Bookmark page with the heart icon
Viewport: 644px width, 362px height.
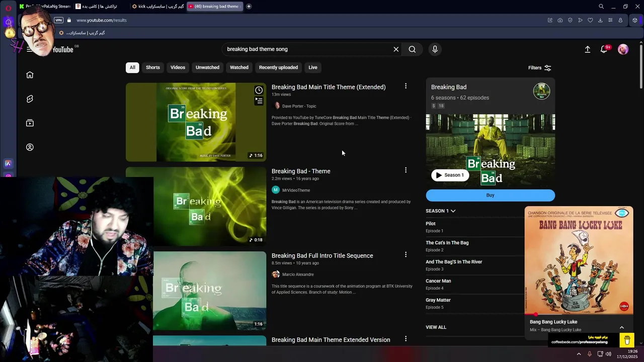(x=590, y=20)
